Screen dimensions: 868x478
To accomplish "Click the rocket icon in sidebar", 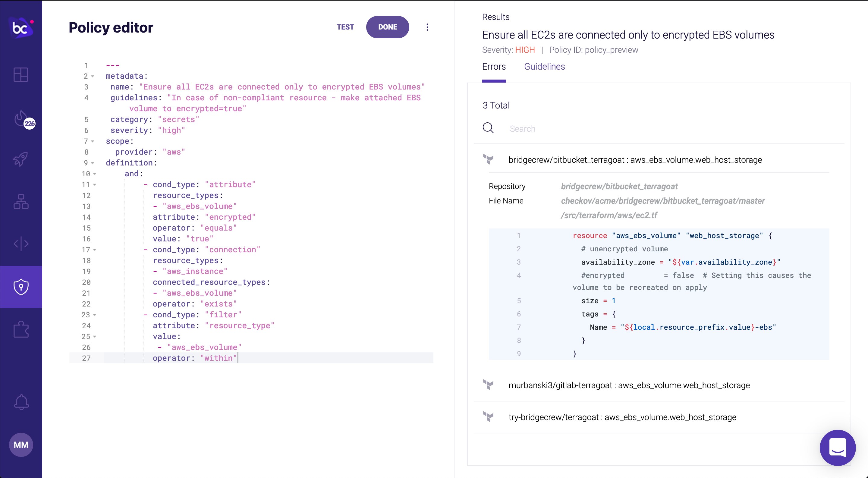I will click(21, 159).
